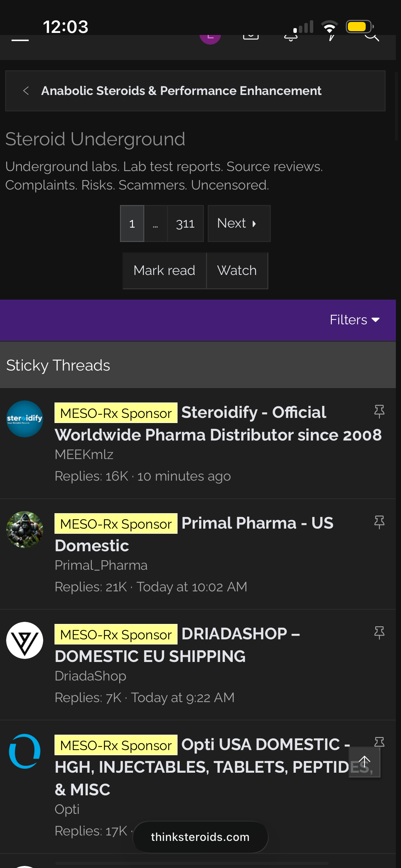Click the Steroid Underground forum heading
Screen dimensions: 401x868
tap(95, 139)
